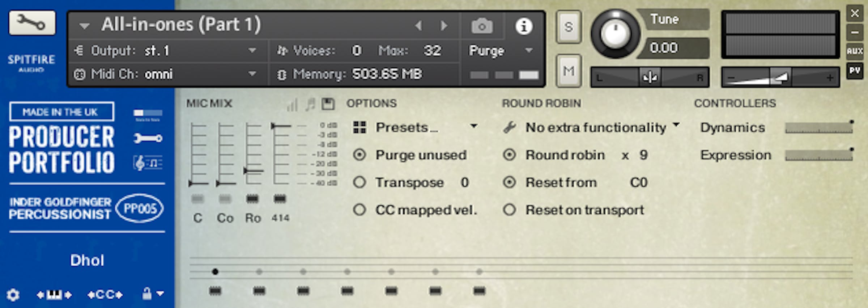Click the Tune knob
The height and width of the screenshot is (308, 868).
point(615,34)
